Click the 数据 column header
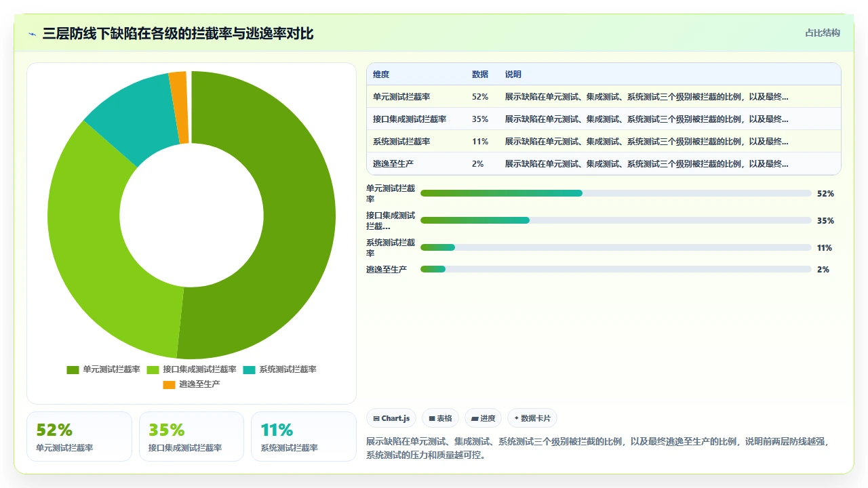This screenshot has height=488, width=868. [480, 75]
